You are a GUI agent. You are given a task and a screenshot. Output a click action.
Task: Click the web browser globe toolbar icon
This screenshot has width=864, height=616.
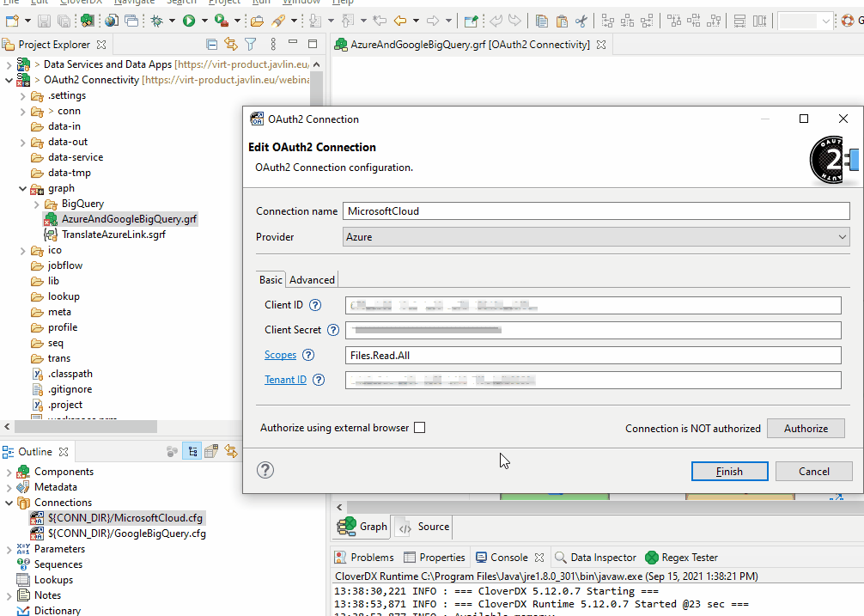click(x=112, y=21)
